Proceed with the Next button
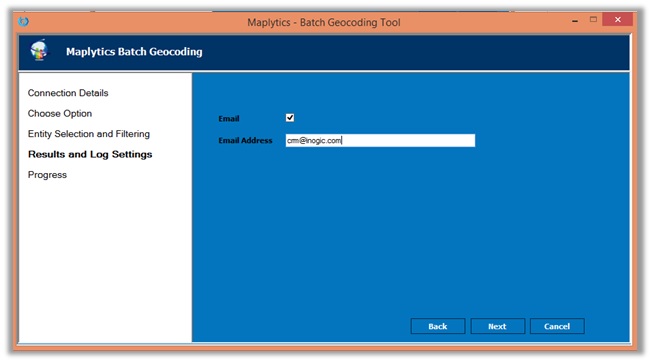Viewport: 650px width, 362px height. pyautogui.click(x=497, y=326)
